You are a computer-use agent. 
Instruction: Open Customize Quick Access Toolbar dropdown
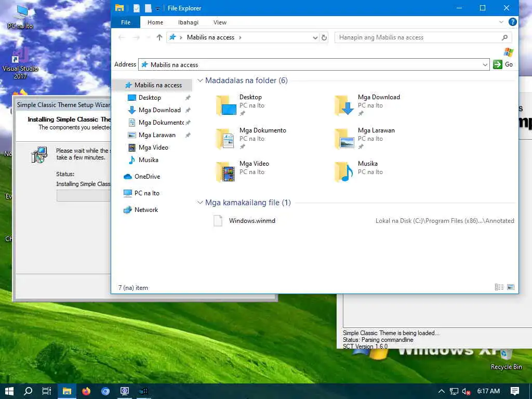click(x=157, y=8)
